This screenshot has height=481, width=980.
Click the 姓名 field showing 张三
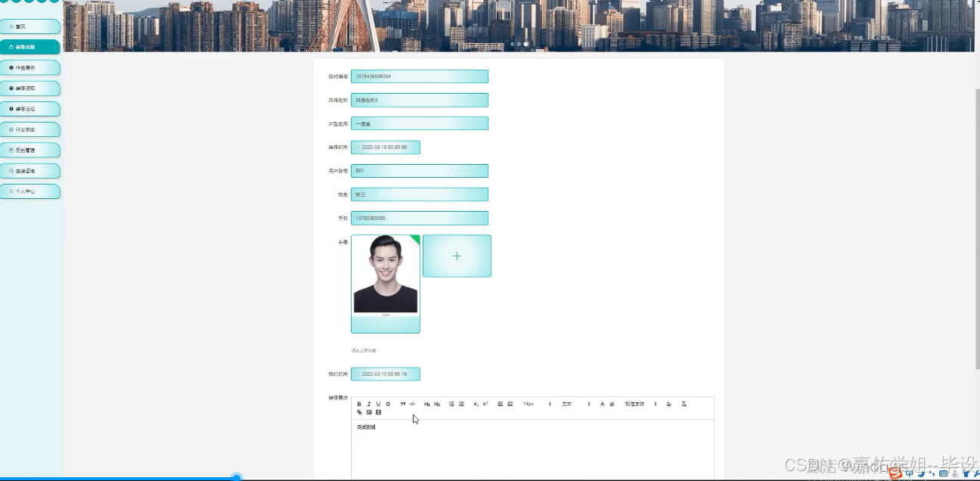(x=420, y=194)
